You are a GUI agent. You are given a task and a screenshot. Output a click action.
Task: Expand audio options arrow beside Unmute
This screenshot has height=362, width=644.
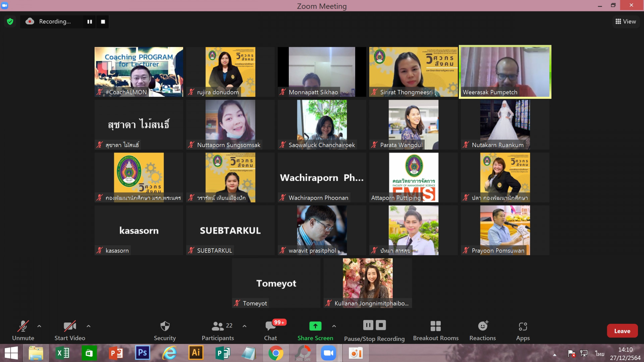39,326
